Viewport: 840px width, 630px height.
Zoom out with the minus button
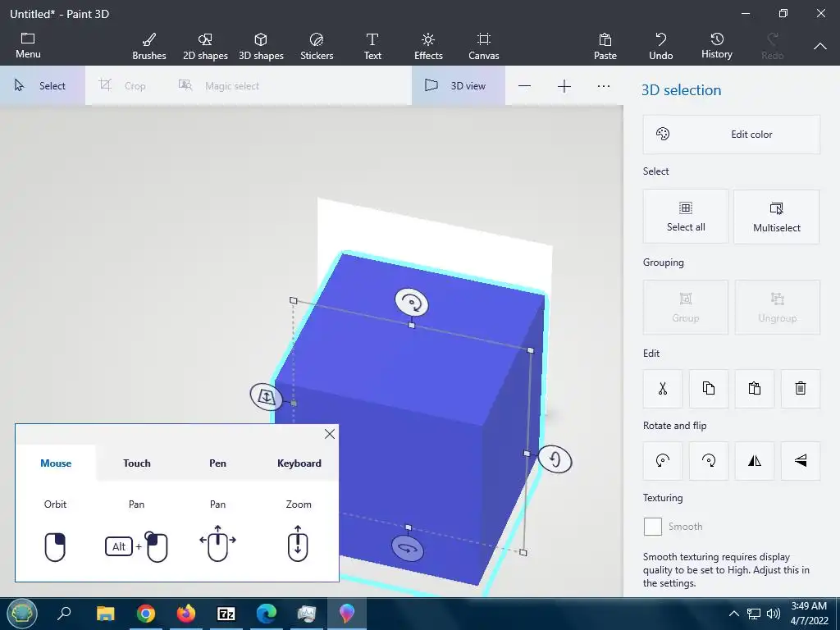[524, 85]
